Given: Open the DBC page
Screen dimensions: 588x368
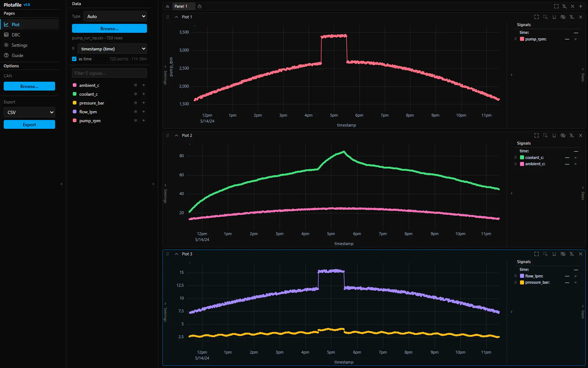Looking at the screenshot, I should point(29,35).
